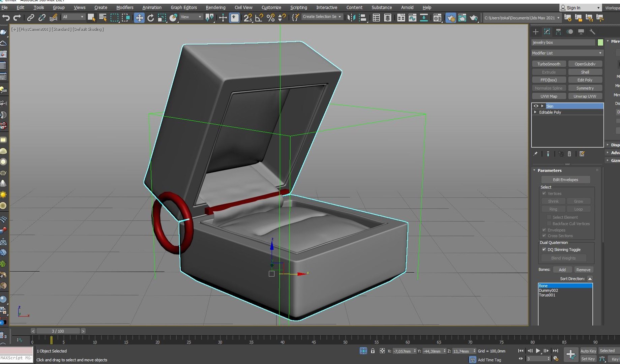
Task: Open Render Setup from the toolbar
Action: coord(451,18)
